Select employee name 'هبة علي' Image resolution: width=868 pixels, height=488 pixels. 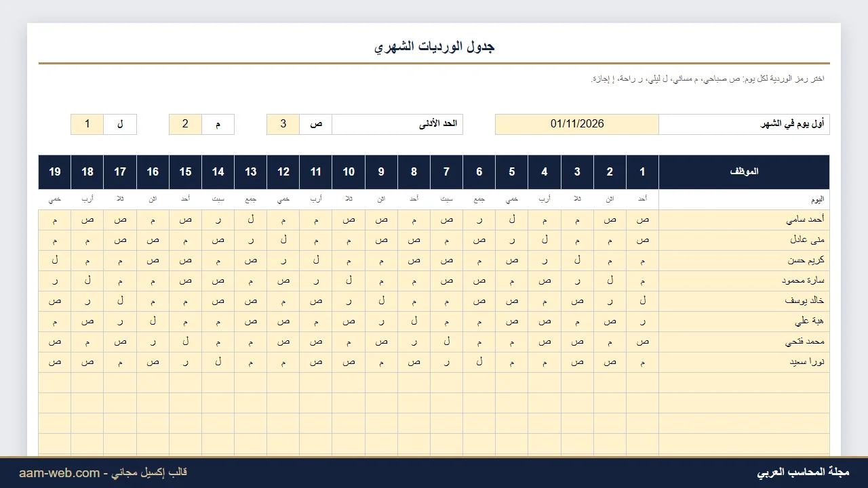tap(744, 321)
